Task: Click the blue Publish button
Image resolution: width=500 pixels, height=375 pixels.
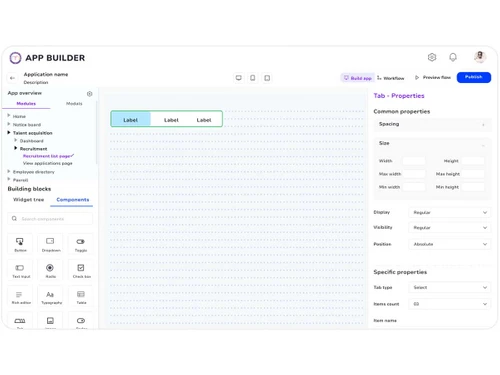Action: coord(474,77)
